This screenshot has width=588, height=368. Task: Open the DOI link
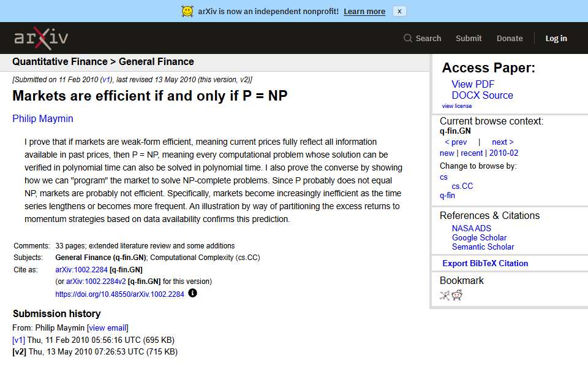(x=119, y=294)
